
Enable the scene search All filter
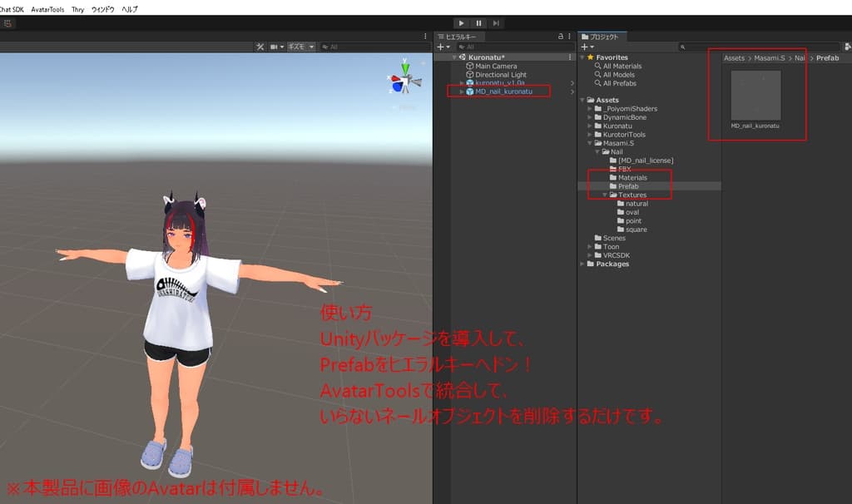pos(331,47)
